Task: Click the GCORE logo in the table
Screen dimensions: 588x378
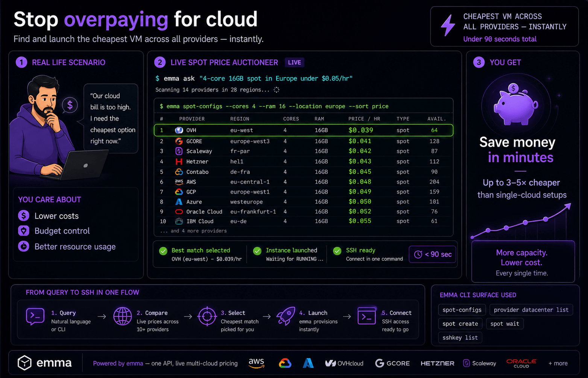Action: [x=179, y=141]
